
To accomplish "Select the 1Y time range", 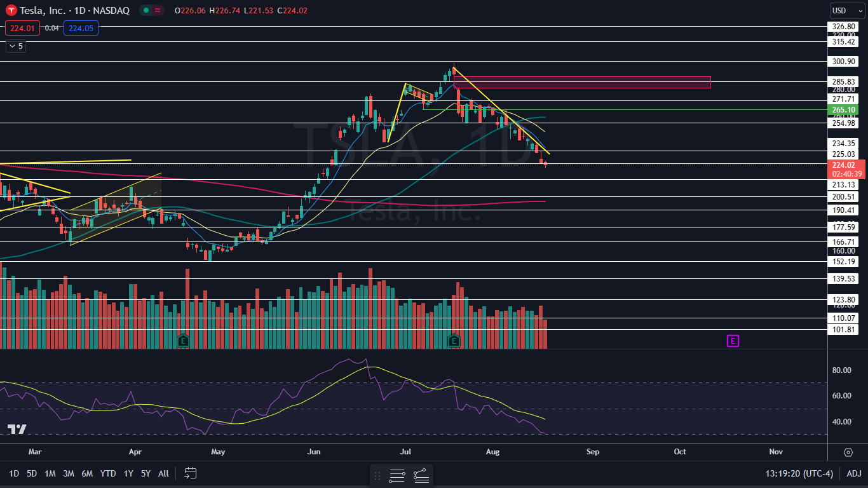I will [128, 473].
